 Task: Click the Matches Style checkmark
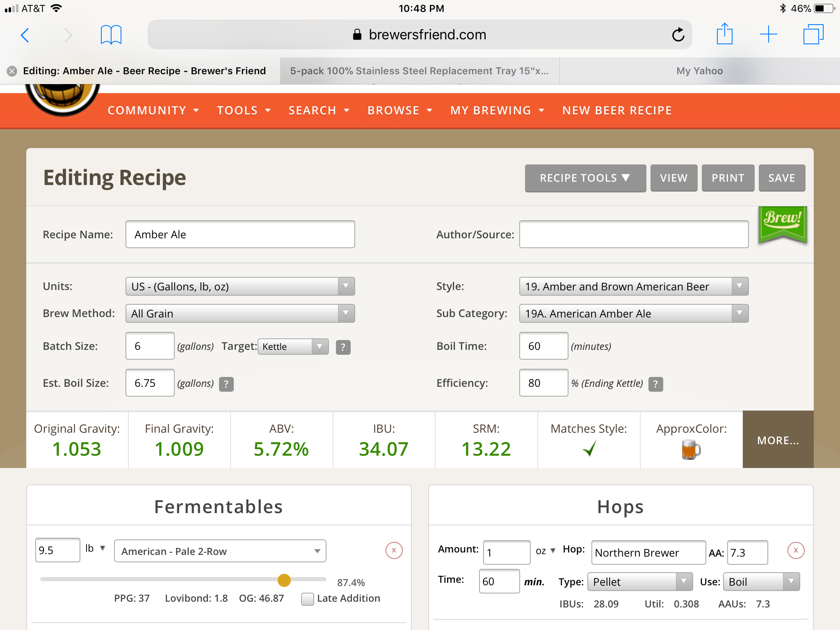point(589,449)
